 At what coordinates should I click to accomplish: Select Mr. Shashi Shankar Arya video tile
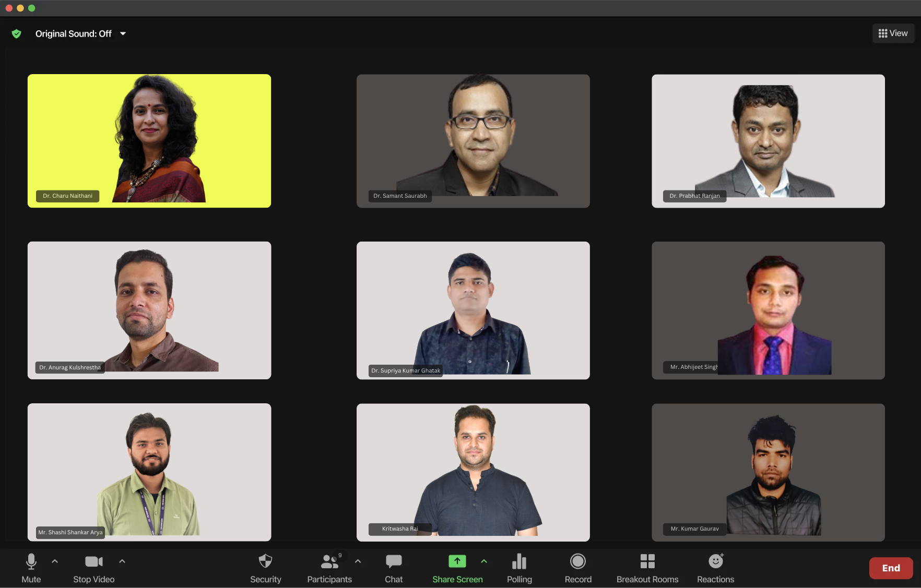[149, 472]
